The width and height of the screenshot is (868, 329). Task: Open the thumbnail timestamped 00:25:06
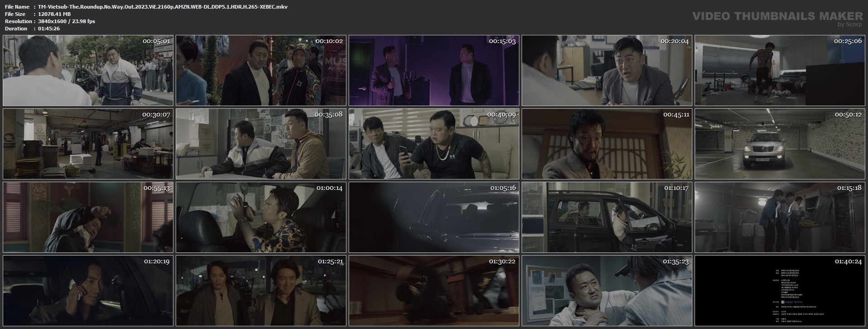coord(780,70)
